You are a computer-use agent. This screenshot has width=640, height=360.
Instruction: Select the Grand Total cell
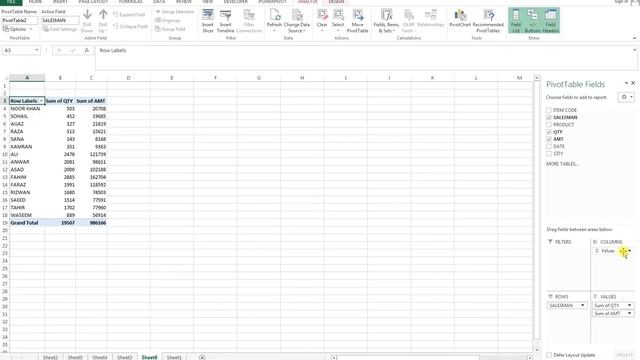[27, 223]
